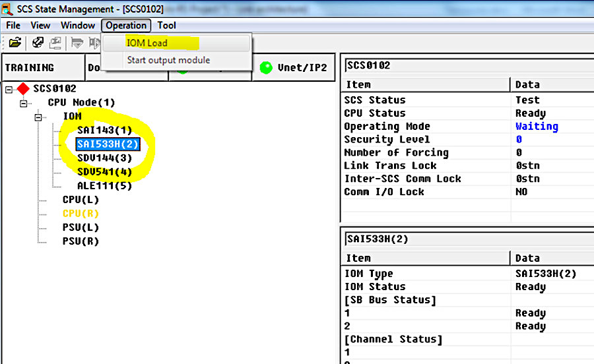Image resolution: width=594 pixels, height=364 pixels.
Task: Click the Open folder toolbar icon
Action: [15, 42]
